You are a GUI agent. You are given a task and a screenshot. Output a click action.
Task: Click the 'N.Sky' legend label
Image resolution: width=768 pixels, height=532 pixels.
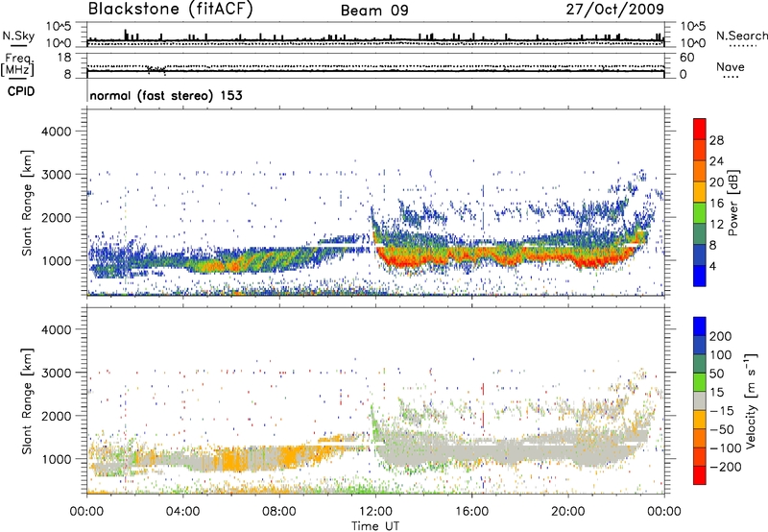18,36
